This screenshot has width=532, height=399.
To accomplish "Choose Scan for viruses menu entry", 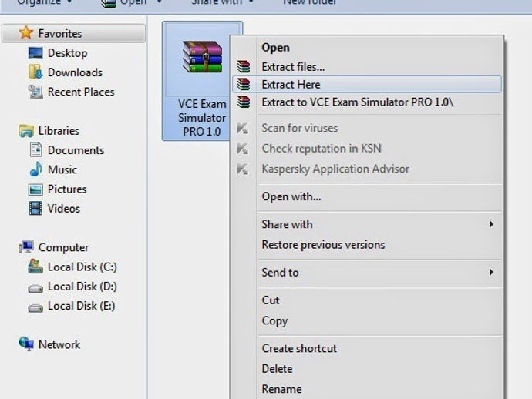I will 367,128.
